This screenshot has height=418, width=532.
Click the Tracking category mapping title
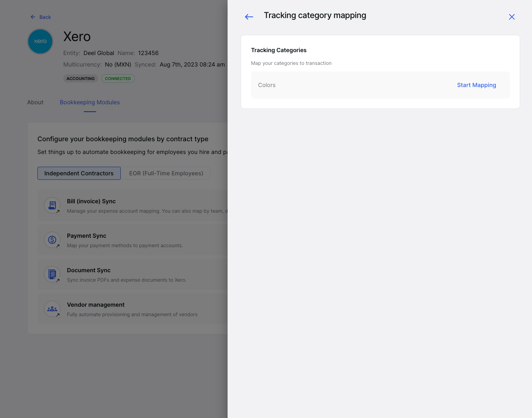coord(315,15)
